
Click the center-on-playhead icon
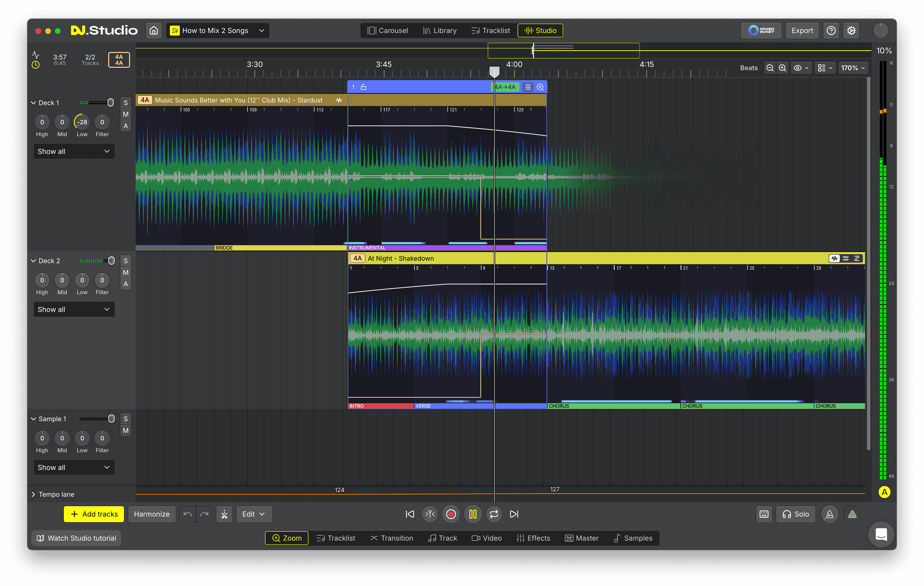430,514
